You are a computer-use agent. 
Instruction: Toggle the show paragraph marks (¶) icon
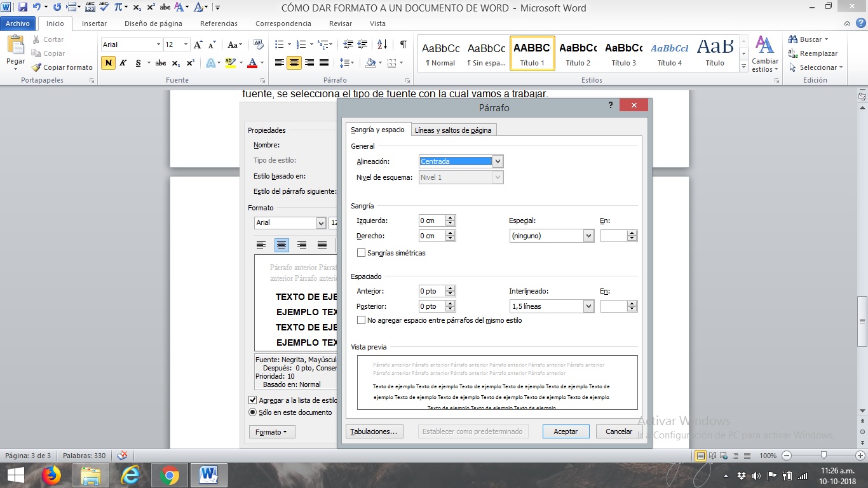click(403, 44)
